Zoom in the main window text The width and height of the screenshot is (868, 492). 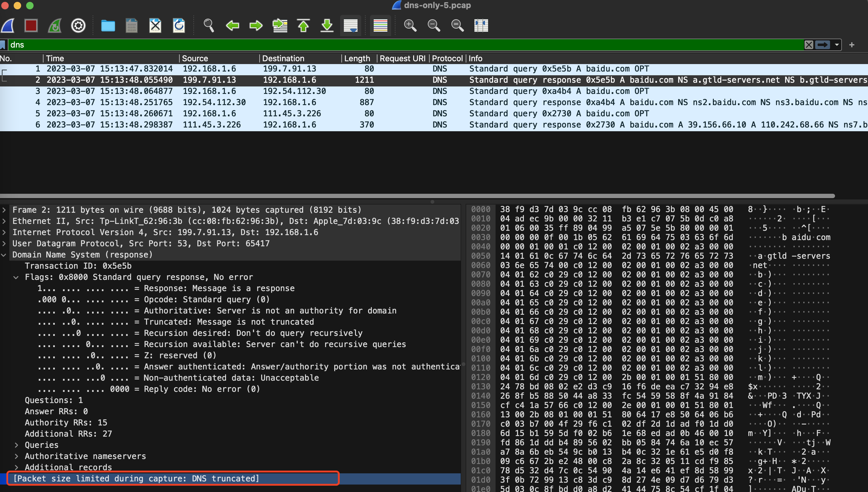pos(410,25)
